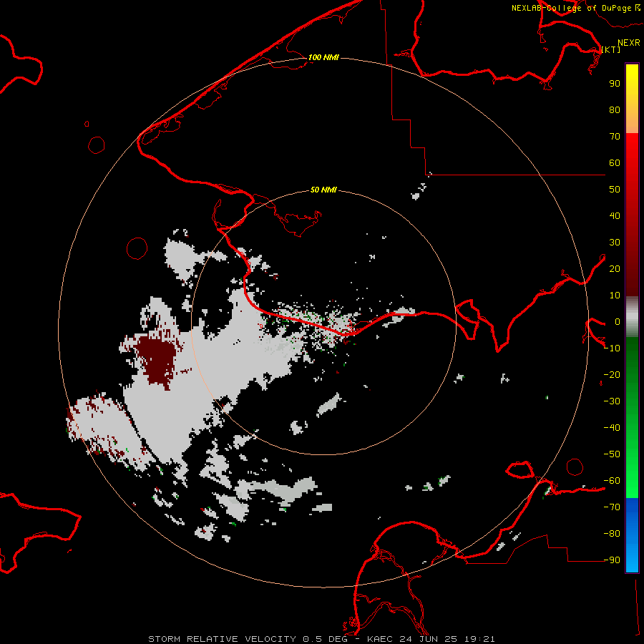This screenshot has width=644, height=644.
Task: Click the 40 value on the velocity scale
Action: 615,216
